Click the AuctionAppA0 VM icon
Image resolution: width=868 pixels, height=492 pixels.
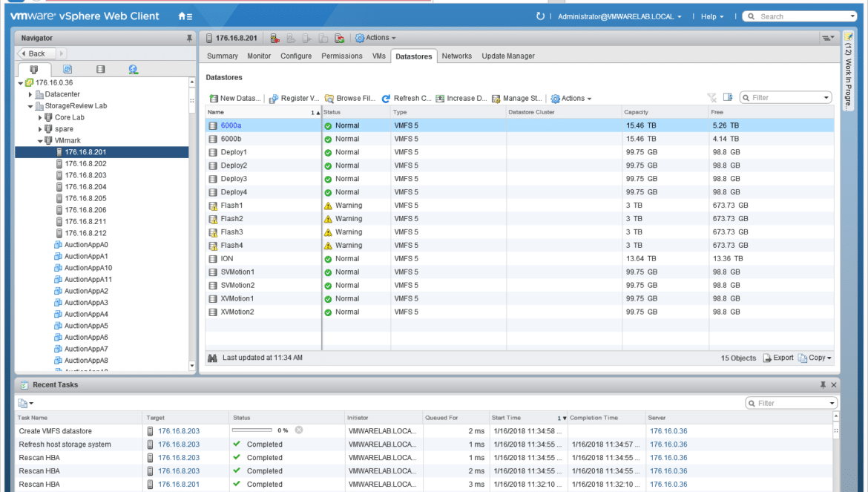58,245
